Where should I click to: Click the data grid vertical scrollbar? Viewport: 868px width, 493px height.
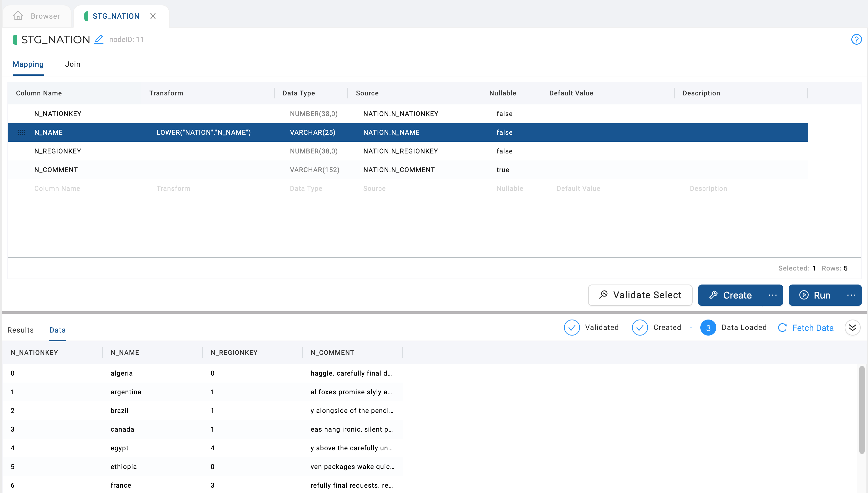861,410
